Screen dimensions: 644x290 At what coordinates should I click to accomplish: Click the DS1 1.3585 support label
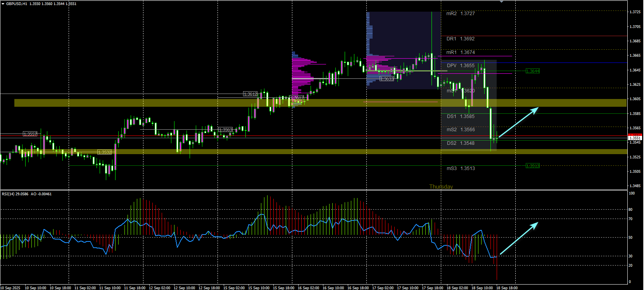click(460, 116)
